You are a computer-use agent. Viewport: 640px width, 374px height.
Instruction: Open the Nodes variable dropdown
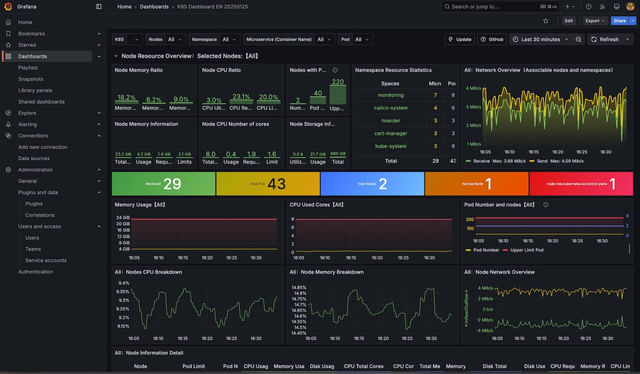tap(175, 40)
